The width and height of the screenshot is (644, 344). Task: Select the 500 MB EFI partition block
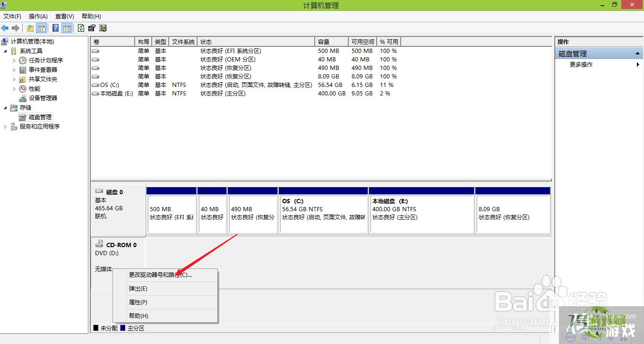click(x=172, y=210)
